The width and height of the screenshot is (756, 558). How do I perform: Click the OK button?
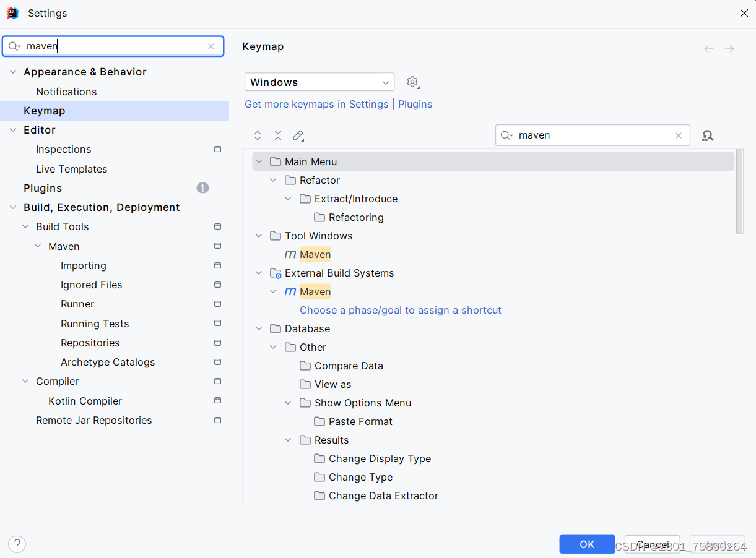pyautogui.click(x=587, y=544)
